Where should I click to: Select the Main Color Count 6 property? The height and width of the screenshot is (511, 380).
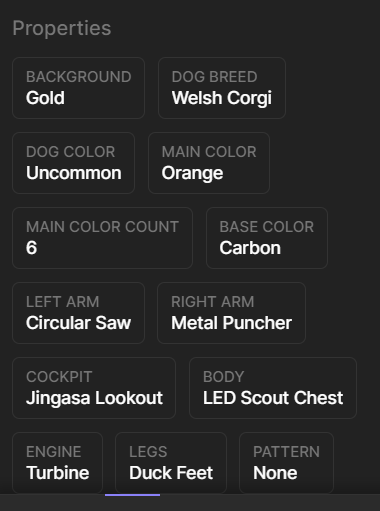coord(102,238)
